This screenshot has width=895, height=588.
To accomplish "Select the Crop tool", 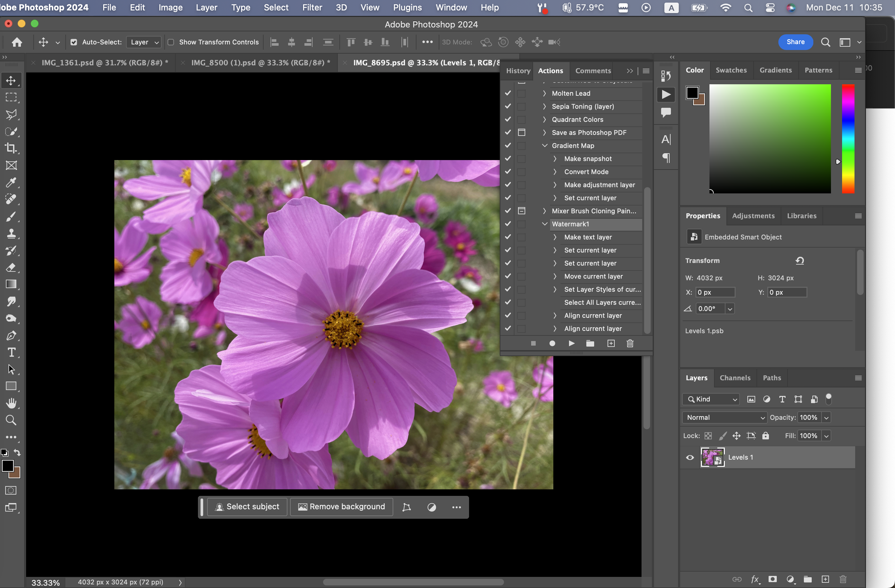I will pos(11,148).
